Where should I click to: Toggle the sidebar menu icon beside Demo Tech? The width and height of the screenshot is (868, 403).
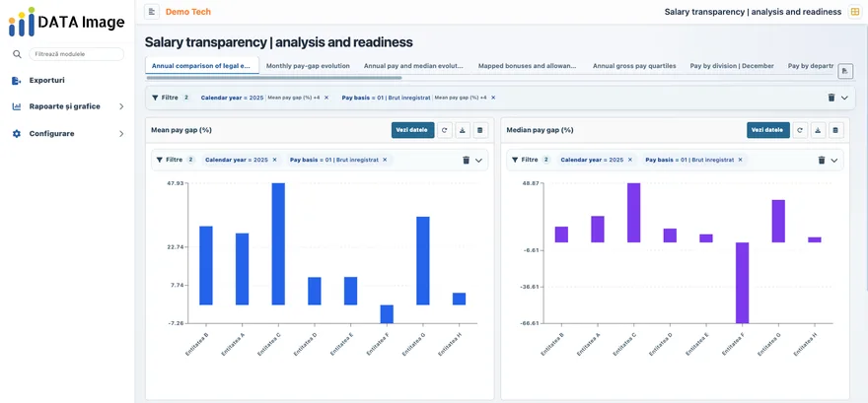click(x=152, y=12)
